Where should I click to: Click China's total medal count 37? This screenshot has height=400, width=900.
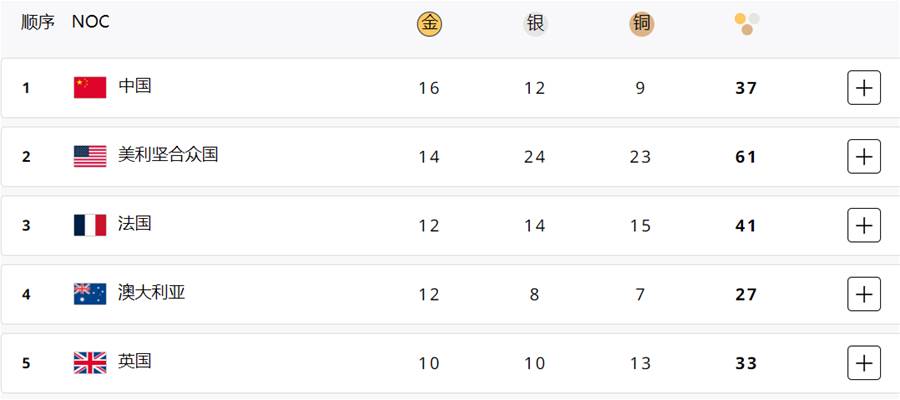[x=746, y=88]
